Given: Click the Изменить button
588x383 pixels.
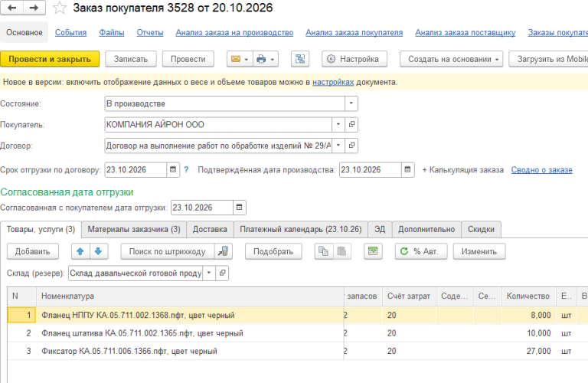Looking at the screenshot, I should (x=479, y=251).
